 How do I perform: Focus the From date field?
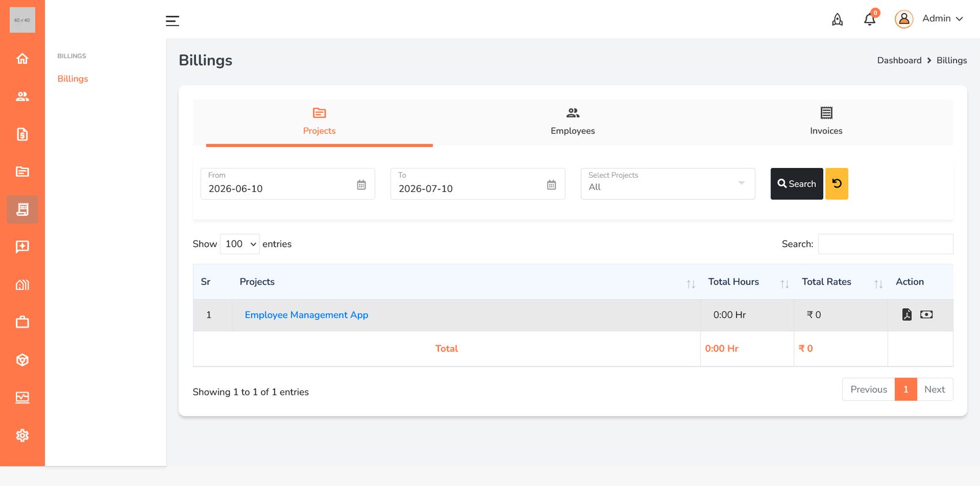tap(288, 184)
